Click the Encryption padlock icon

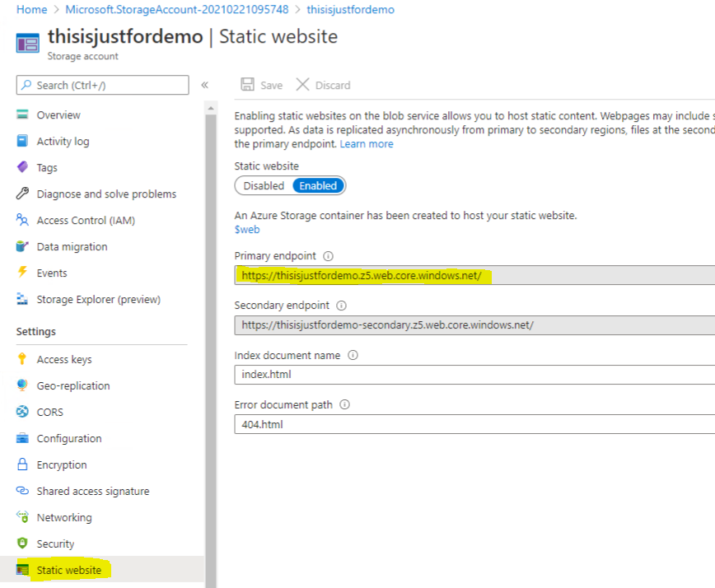tap(22, 464)
